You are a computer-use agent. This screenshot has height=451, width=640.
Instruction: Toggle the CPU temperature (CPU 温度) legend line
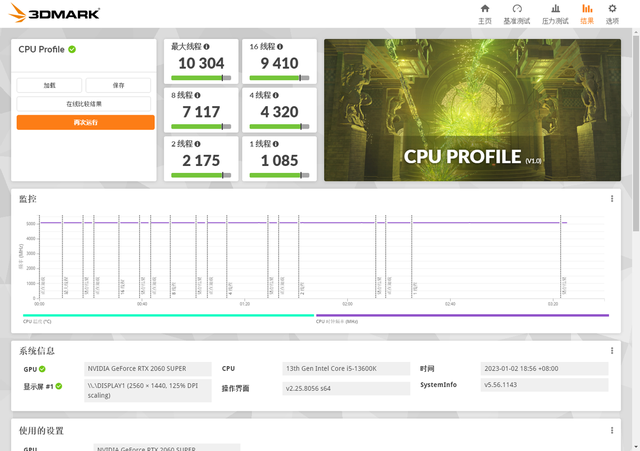(x=168, y=315)
